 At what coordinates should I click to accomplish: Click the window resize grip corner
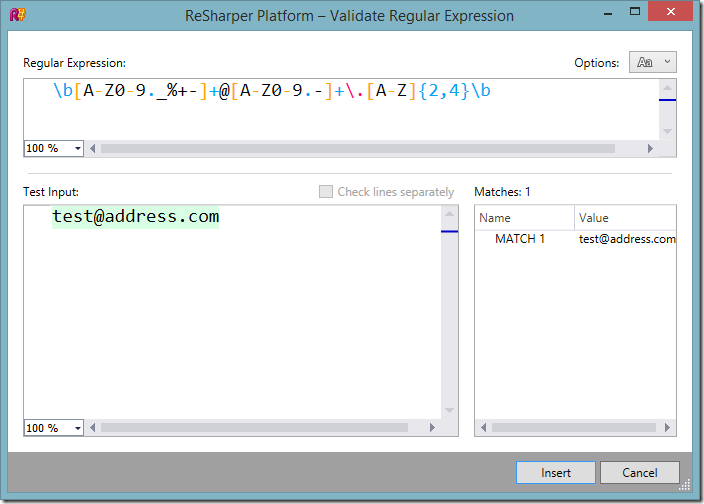coord(685,485)
